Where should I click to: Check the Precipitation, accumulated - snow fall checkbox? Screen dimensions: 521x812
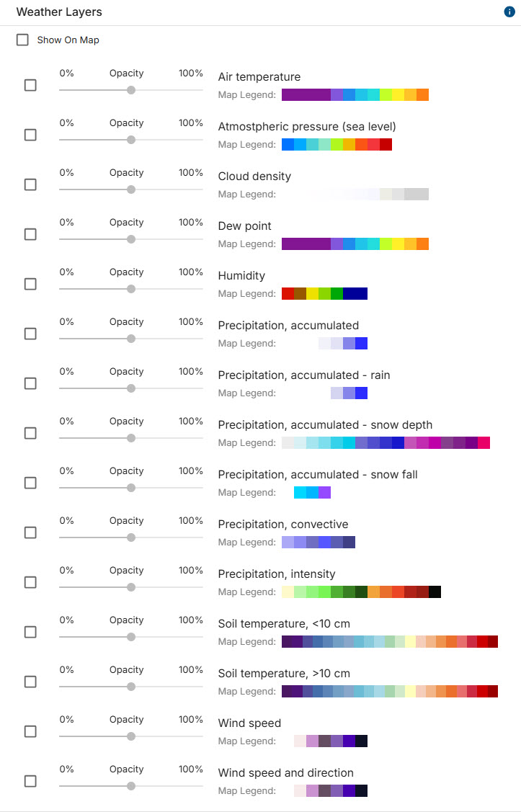pos(30,483)
